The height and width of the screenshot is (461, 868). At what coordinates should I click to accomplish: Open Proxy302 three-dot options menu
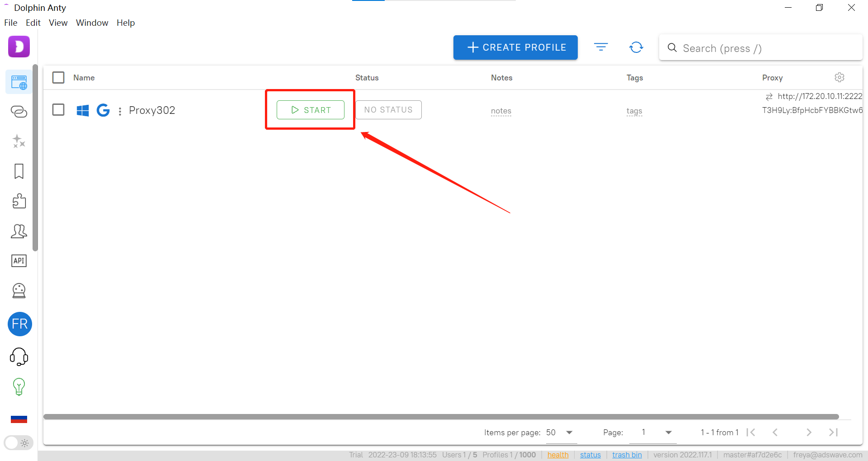(120, 111)
